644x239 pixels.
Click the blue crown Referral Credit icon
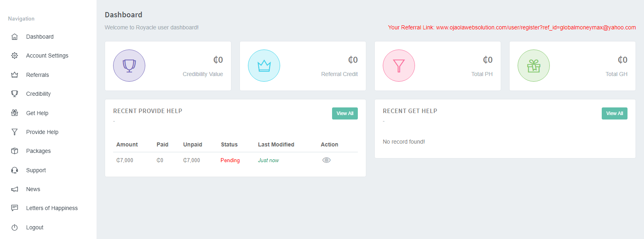[x=264, y=66]
